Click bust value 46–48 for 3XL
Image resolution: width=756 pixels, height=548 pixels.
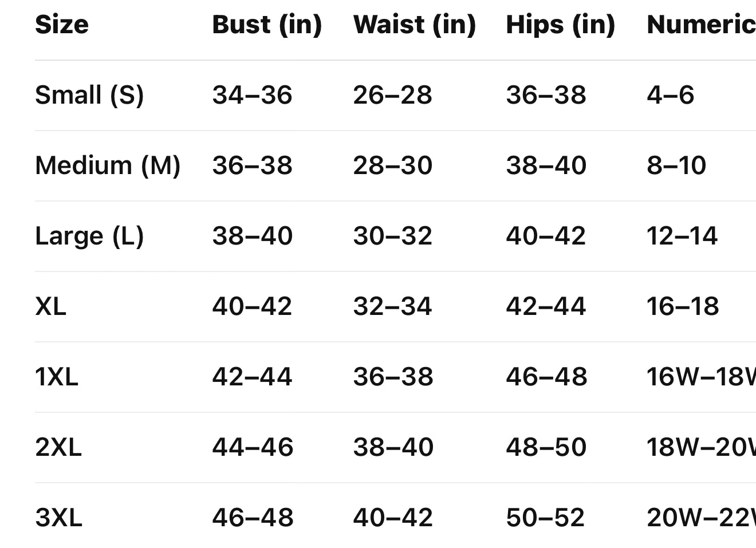tap(253, 518)
